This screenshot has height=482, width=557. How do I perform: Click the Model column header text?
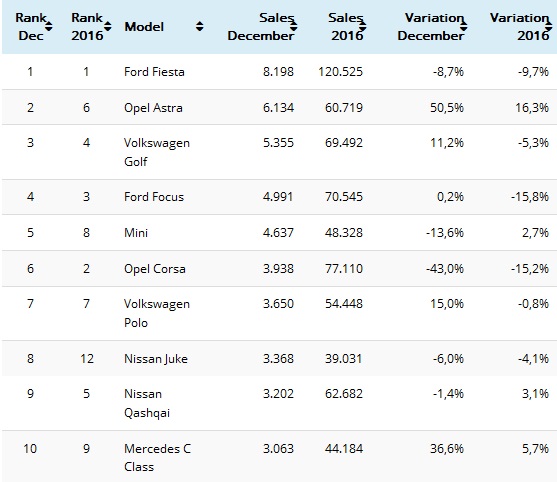click(x=144, y=27)
